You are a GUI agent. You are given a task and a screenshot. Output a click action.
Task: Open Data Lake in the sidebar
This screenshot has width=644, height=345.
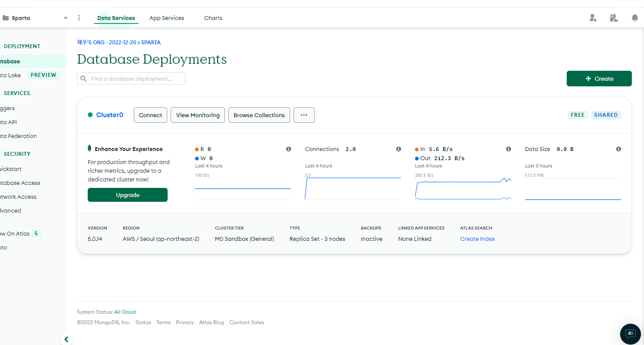(10, 75)
